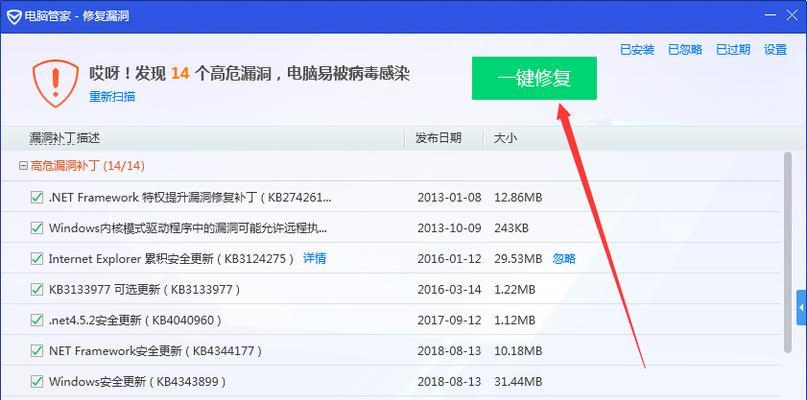Select NET Framework安全更新 (KB4344177) text
The height and width of the screenshot is (400, 807).
(155, 351)
